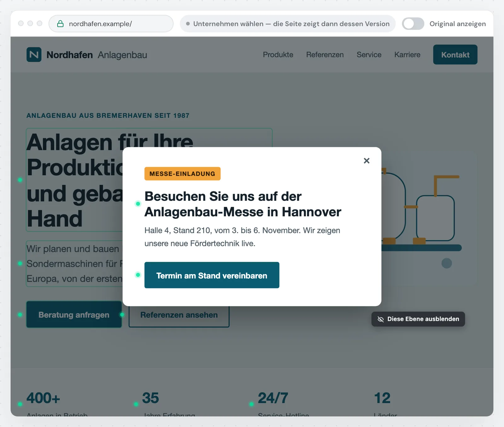Click the Beratung anfragen button
The height and width of the screenshot is (427, 504).
[x=74, y=315]
